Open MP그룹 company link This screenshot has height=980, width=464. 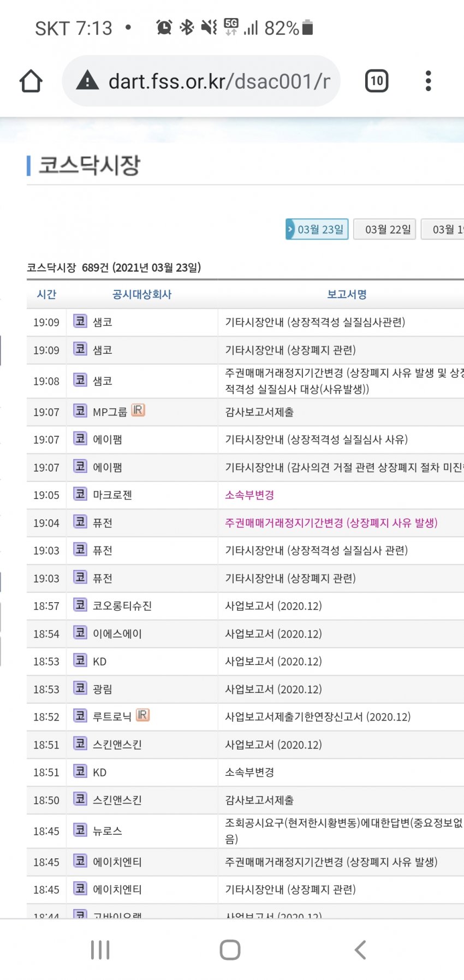pyautogui.click(x=110, y=412)
